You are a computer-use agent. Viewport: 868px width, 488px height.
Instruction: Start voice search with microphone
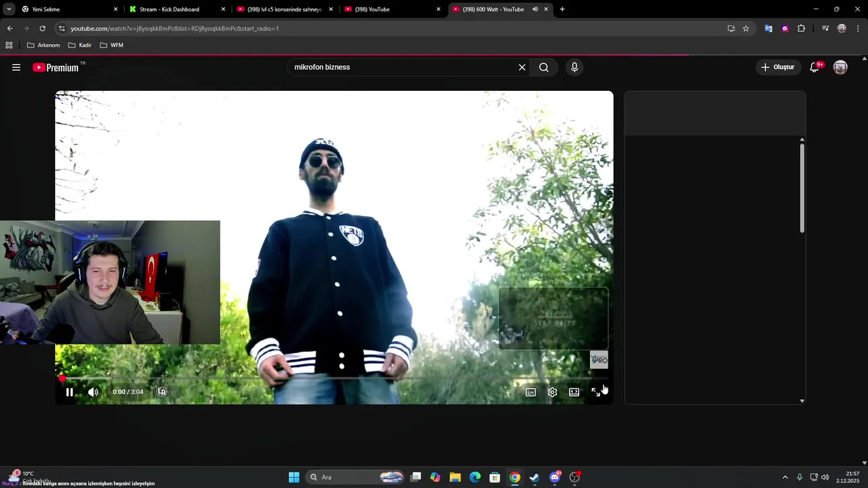(x=574, y=67)
